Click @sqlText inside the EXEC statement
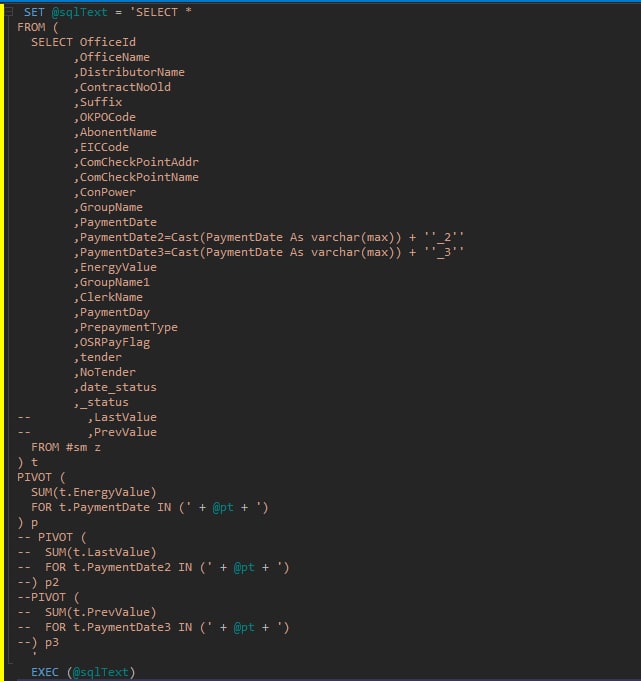641x681 pixels. point(100,672)
